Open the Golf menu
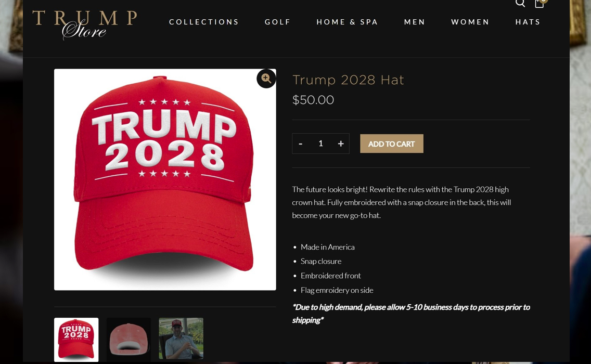The image size is (591, 364). pyautogui.click(x=277, y=22)
